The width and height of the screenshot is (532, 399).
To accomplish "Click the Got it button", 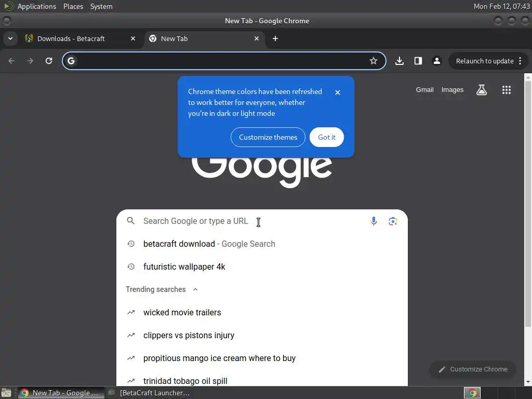I will point(326,137).
